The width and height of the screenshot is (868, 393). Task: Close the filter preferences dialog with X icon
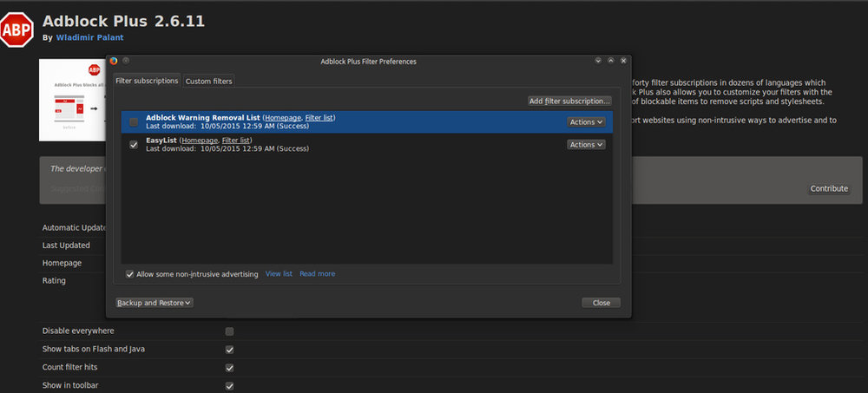pos(623,61)
